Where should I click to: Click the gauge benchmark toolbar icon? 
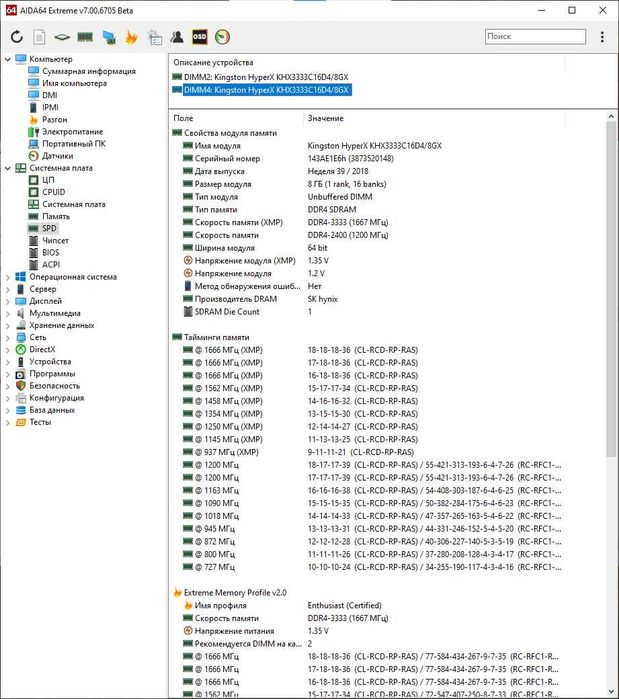222,37
